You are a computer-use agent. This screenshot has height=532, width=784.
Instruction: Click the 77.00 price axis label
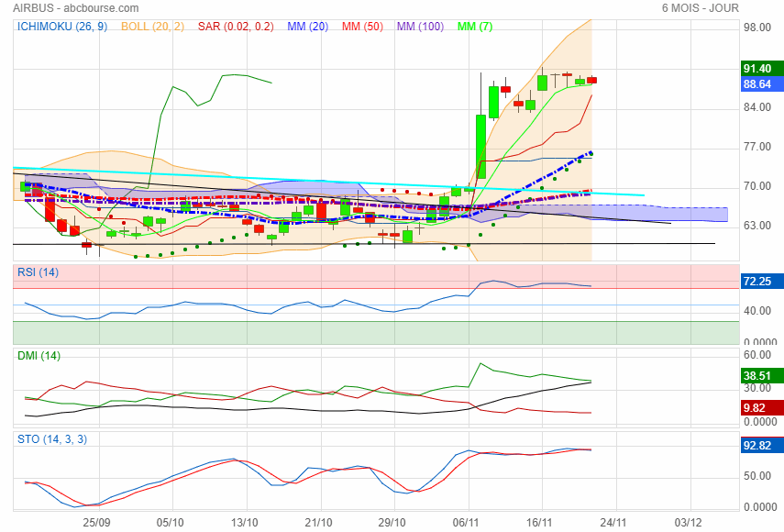click(757, 147)
